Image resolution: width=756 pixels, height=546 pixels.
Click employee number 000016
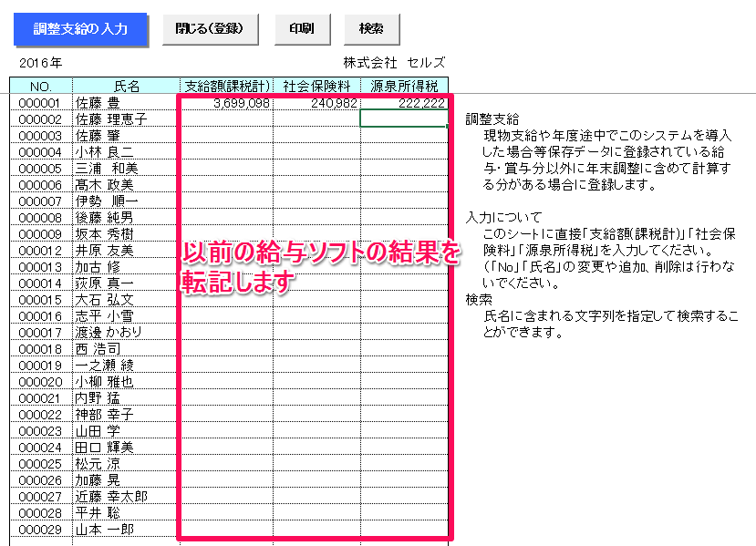coord(41,315)
